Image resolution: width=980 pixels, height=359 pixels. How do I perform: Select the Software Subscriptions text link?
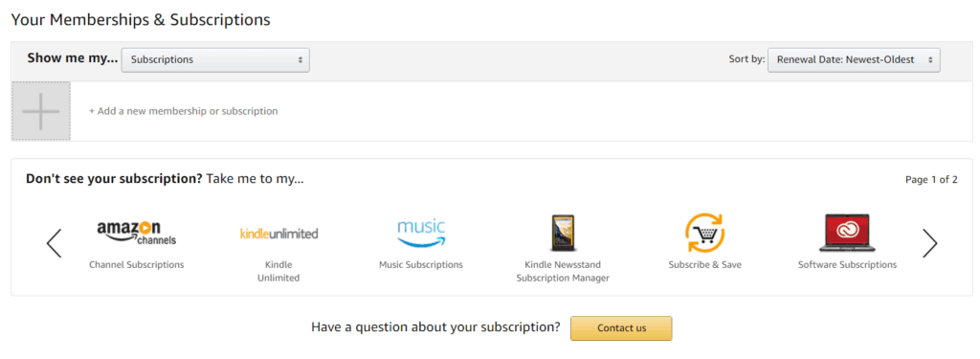(x=848, y=264)
